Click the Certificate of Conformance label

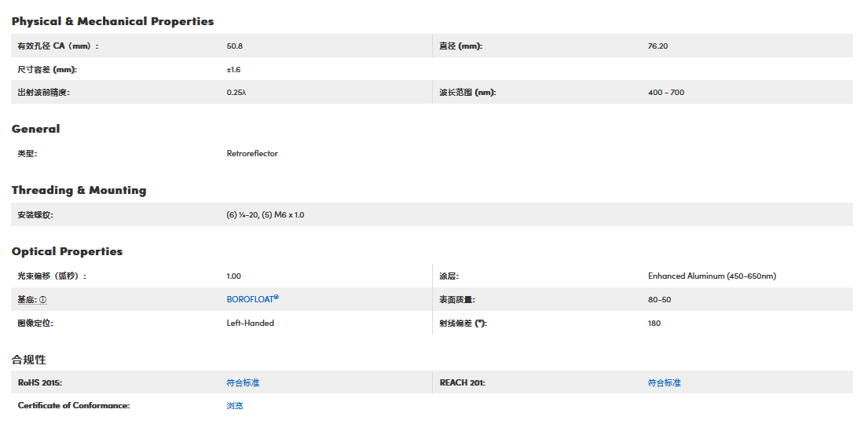[73, 405]
